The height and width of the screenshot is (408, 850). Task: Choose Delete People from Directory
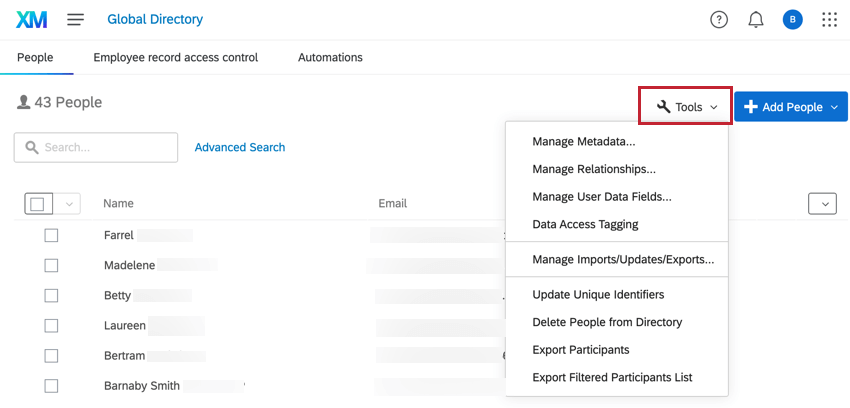(x=607, y=322)
